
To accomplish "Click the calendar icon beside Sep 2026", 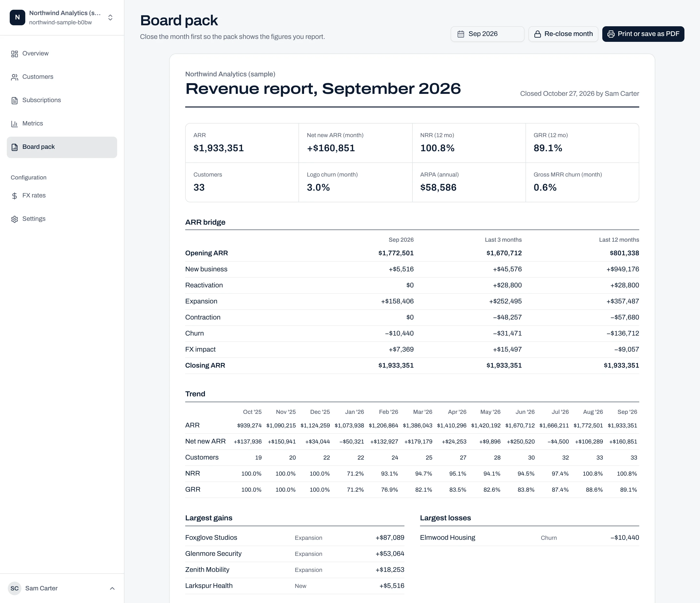I will pyautogui.click(x=461, y=34).
